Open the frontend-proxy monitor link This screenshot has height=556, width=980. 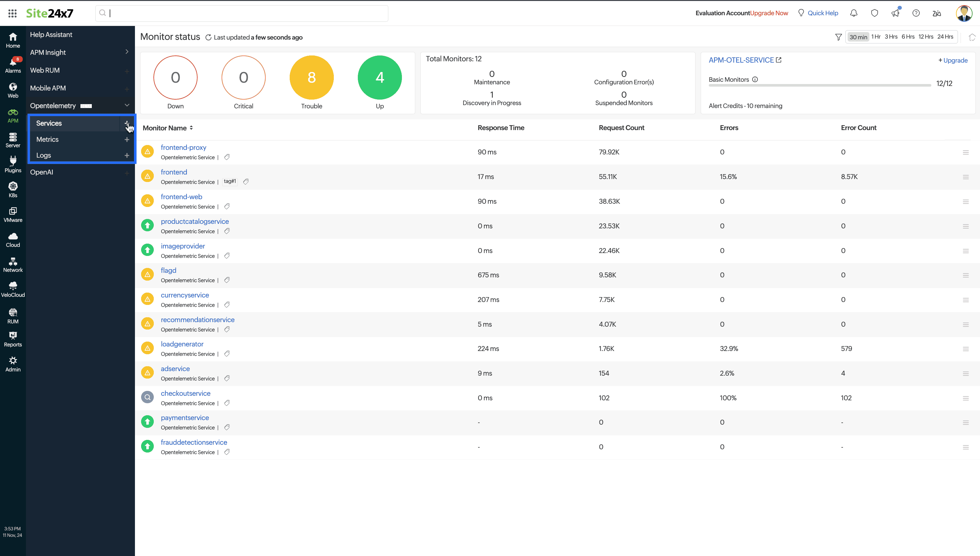pos(184,147)
